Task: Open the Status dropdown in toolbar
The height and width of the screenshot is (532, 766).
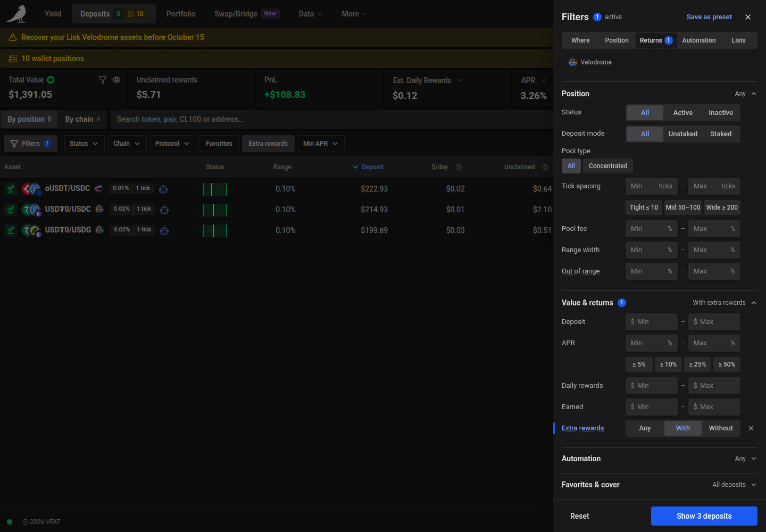Action: click(x=84, y=144)
